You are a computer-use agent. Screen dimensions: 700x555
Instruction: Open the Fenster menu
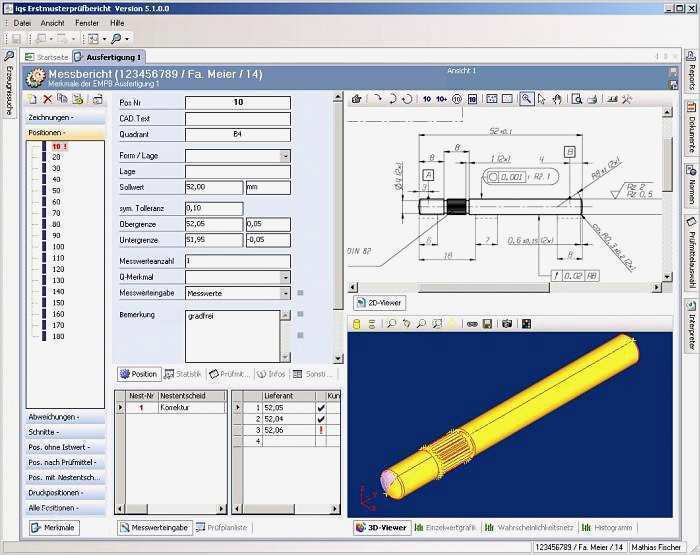coord(87,22)
